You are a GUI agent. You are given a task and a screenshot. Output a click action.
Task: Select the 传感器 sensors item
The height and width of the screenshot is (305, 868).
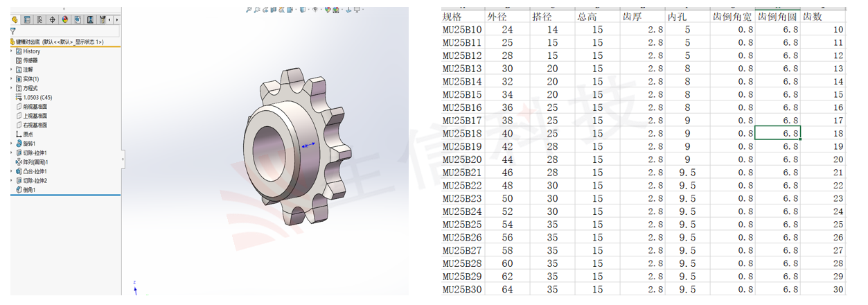coord(26,60)
